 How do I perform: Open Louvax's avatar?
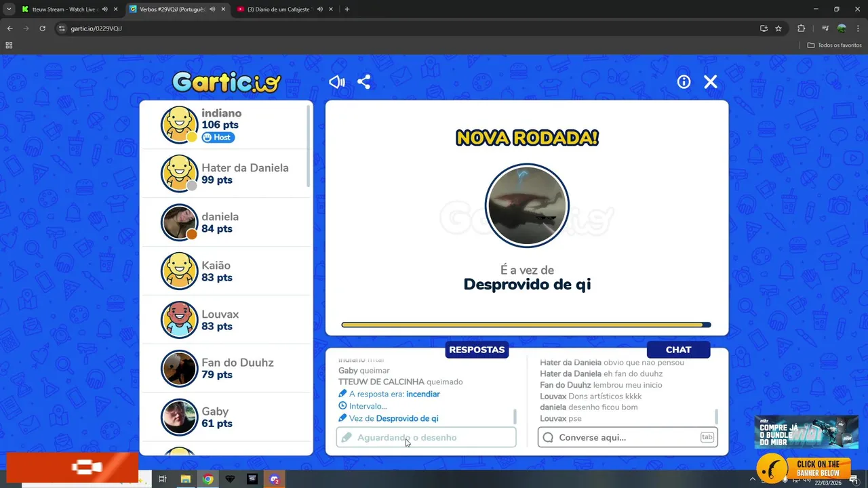click(179, 320)
